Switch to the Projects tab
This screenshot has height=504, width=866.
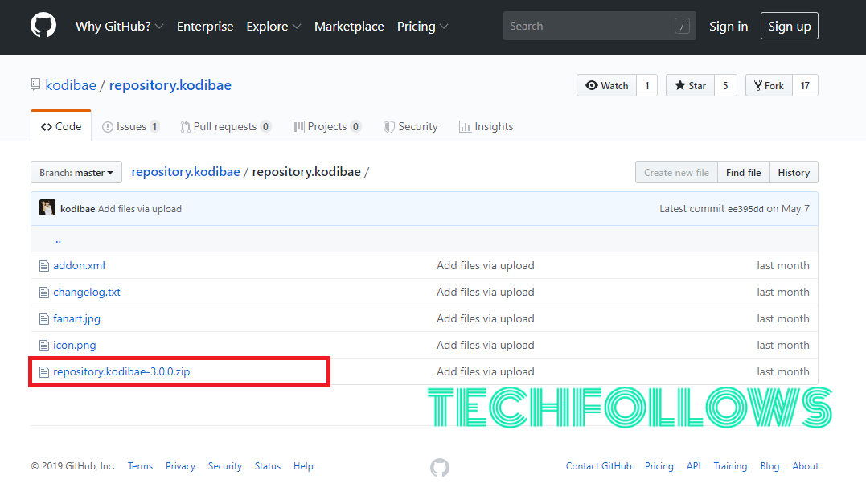(327, 126)
